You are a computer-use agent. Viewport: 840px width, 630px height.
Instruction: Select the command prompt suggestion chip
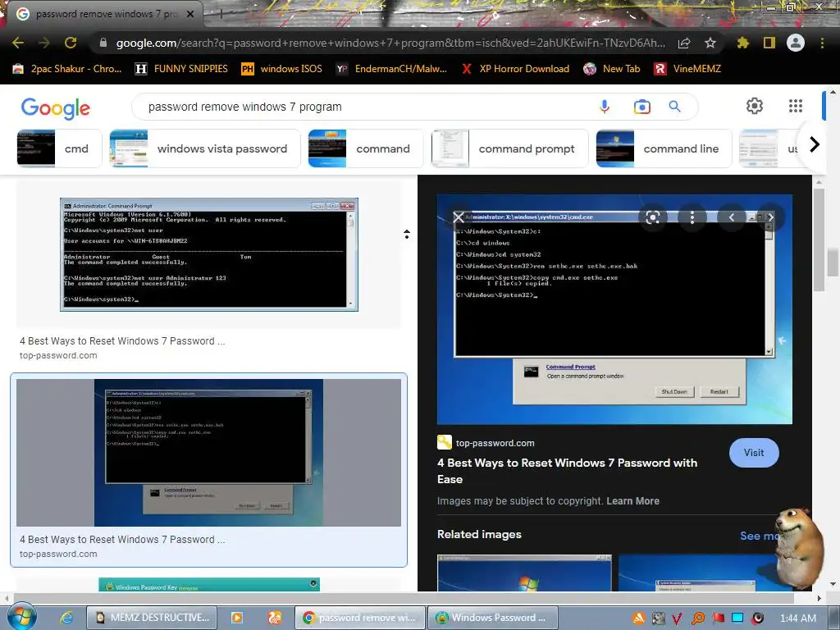click(x=509, y=148)
